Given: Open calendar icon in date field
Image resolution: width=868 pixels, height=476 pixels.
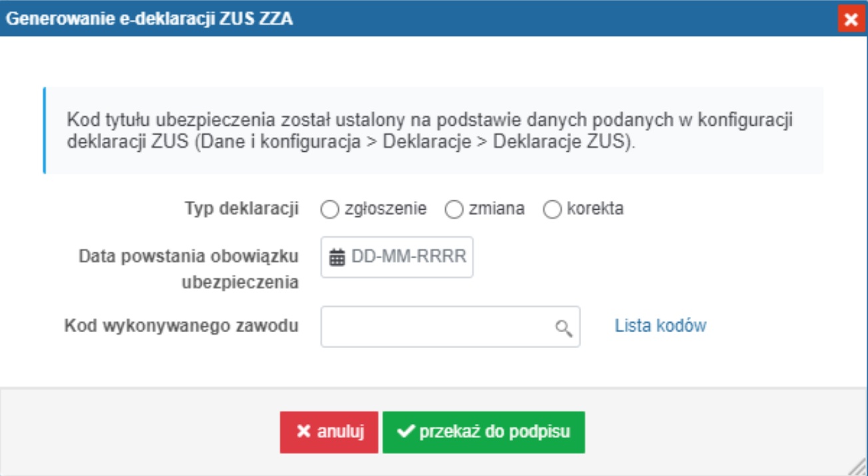Looking at the screenshot, I should point(337,258).
